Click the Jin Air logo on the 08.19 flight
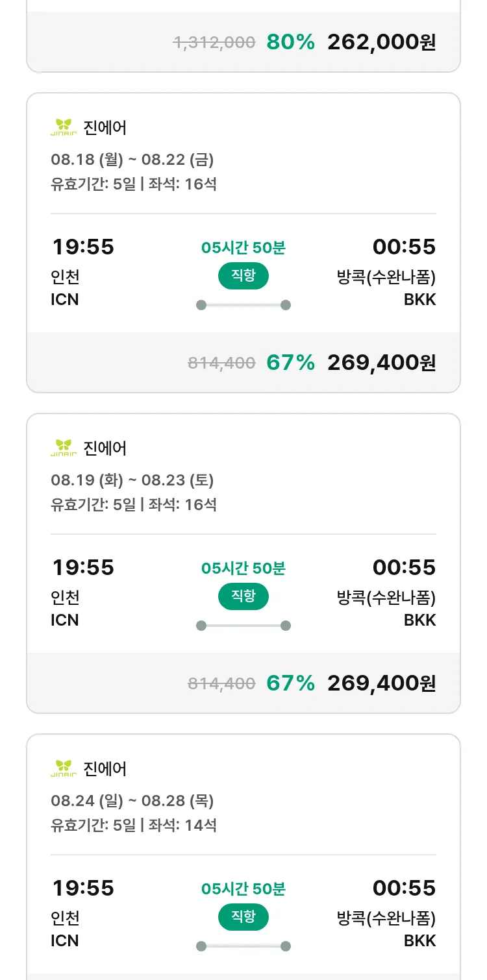Viewport: 487px width, 980px height. 64,448
